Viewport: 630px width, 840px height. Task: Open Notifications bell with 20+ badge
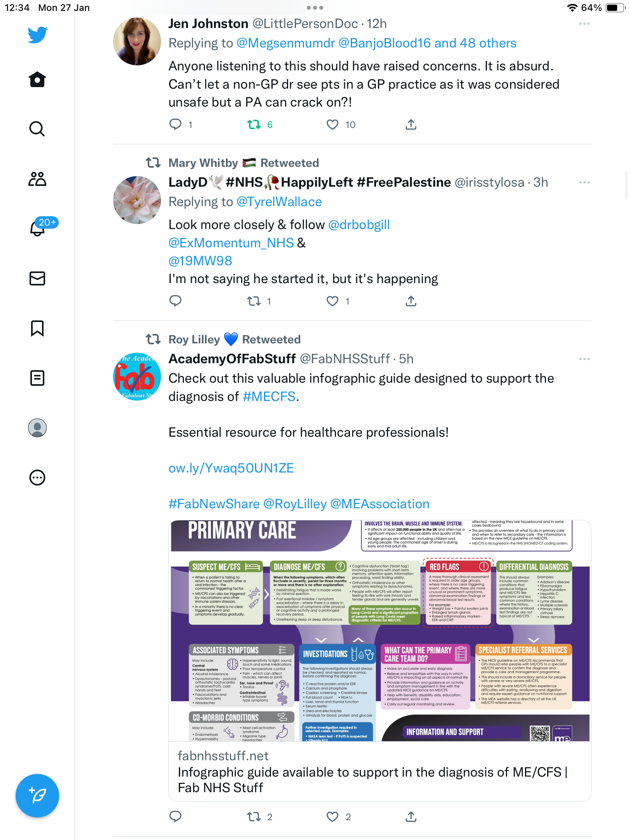pos(37,227)
